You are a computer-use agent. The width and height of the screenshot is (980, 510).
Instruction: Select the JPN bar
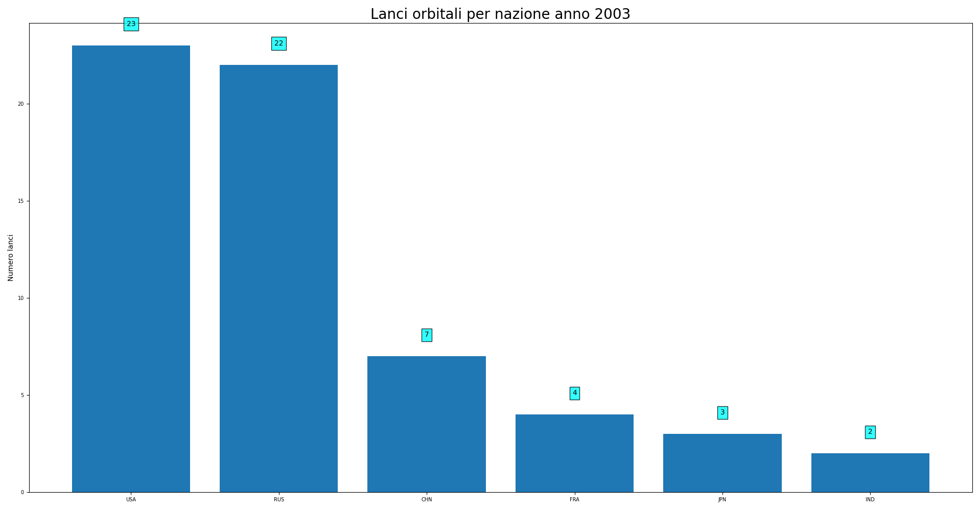(x=722, y=463)
